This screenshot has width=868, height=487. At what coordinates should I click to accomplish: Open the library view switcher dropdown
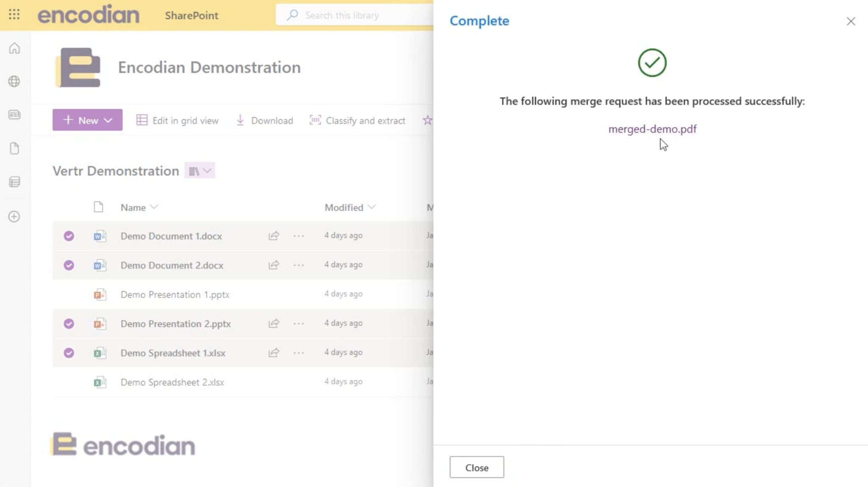tap(200, 171)
